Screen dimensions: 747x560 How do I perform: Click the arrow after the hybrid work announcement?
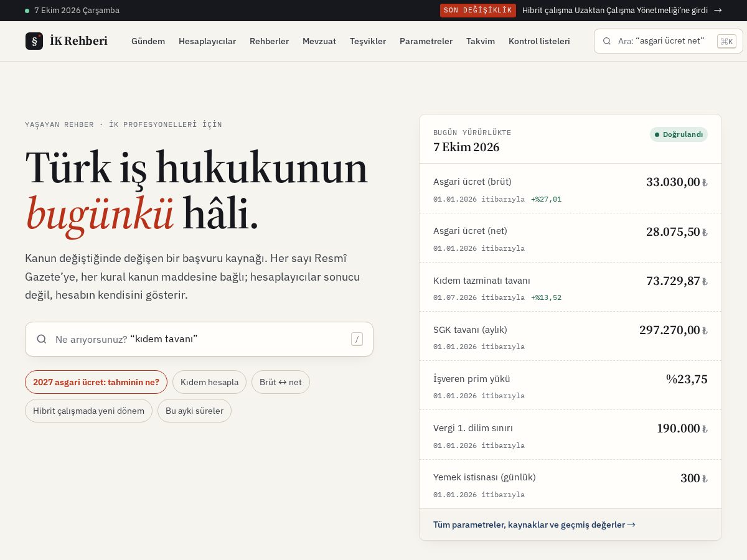(x=718, y=10)
